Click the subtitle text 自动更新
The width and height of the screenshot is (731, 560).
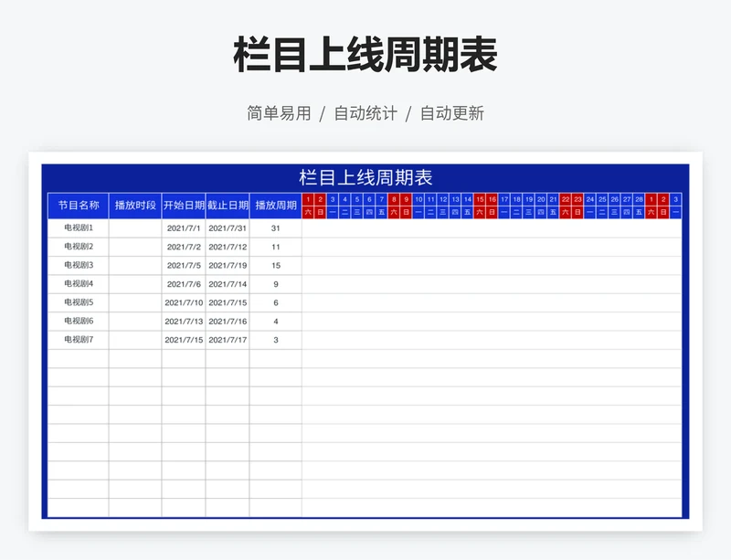(x=452, y=113)
